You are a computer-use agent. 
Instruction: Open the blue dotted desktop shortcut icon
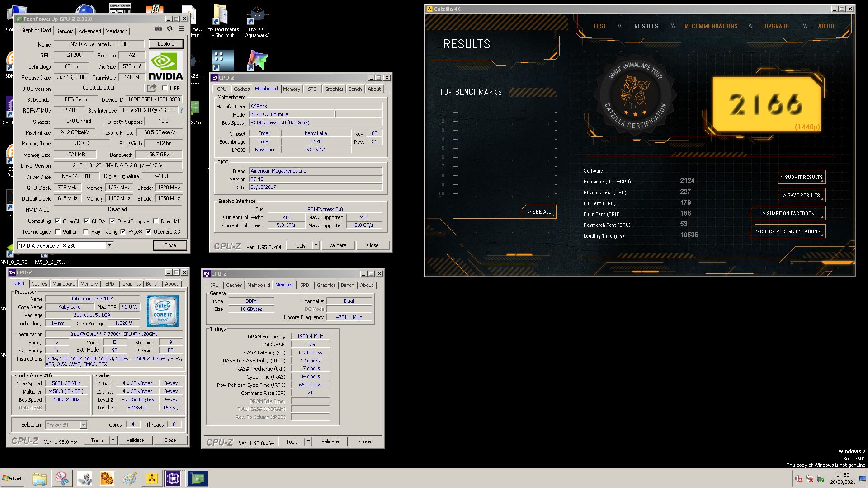pos(223,61)
